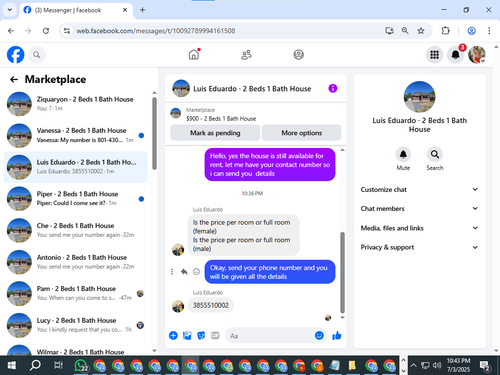500x375 pixels.
Task: Open the Vanessa conversation
Action: tap(75, 135)
